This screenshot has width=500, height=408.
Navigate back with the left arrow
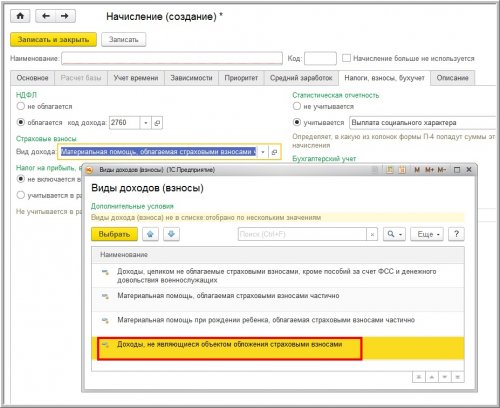46,16
